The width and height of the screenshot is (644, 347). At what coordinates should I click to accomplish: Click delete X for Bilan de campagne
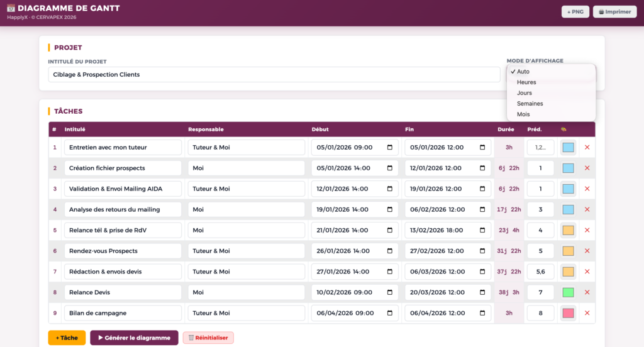click(x=587, y=313)
